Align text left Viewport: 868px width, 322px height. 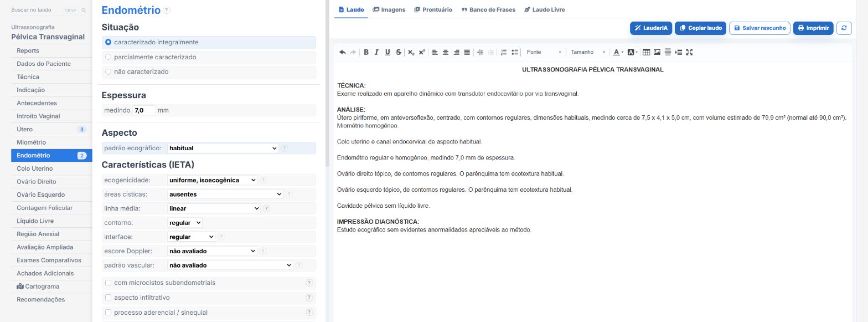pos(435,52)
